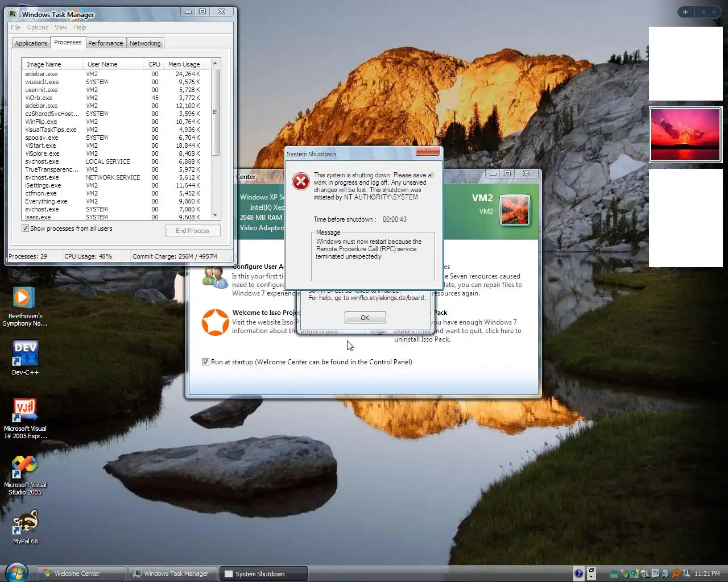The height and width of the screenshot is (582, 728).
Task: Click the Windows Start orb
Action: click(16, 572)
